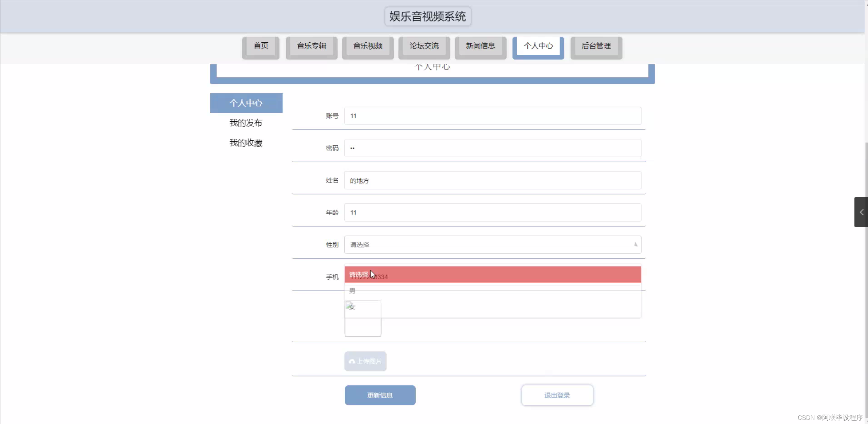868x424 pixels.
Task: Click the 更新信息 update button
Action: tap(380, 395)
